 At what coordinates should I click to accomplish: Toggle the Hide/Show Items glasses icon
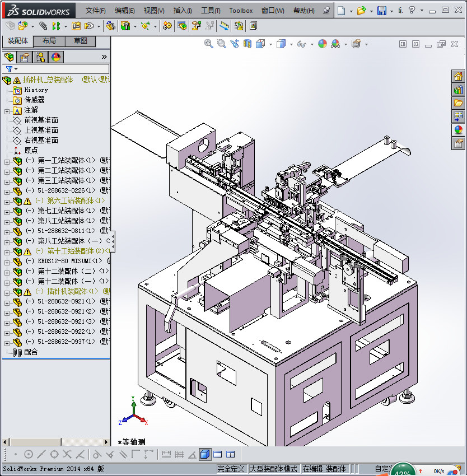pyautogui.click(x=301, y=44)
